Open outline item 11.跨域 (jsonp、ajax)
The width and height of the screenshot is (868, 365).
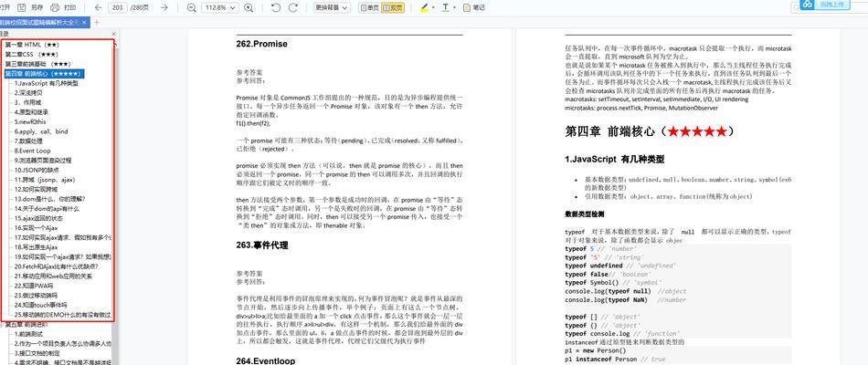click(x=45, y=180)
